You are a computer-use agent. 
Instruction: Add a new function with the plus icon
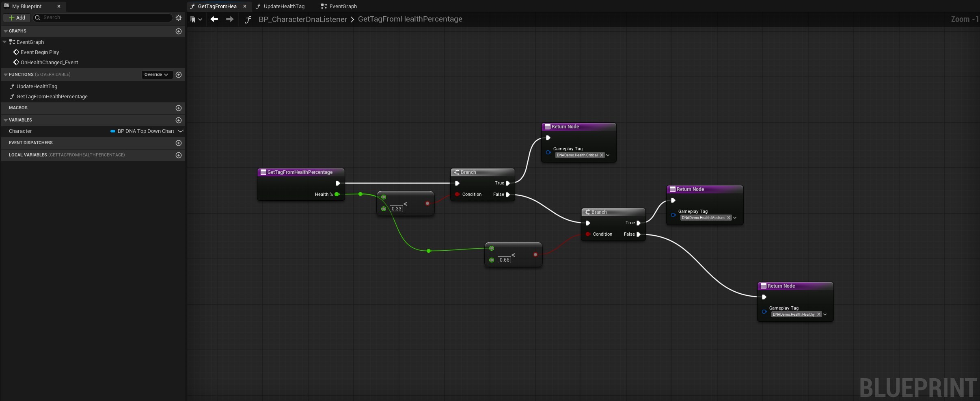pos(178,75)
